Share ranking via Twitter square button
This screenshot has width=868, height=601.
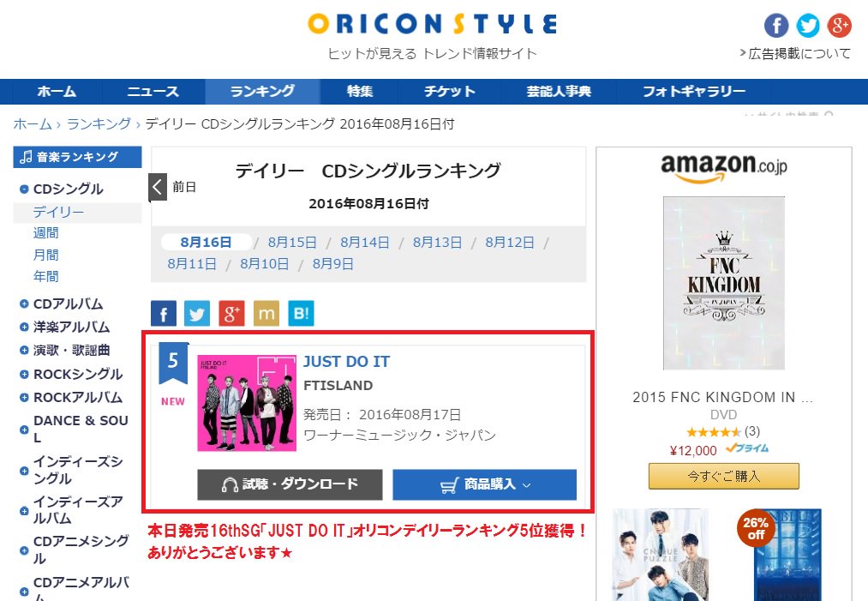(197, 314)
